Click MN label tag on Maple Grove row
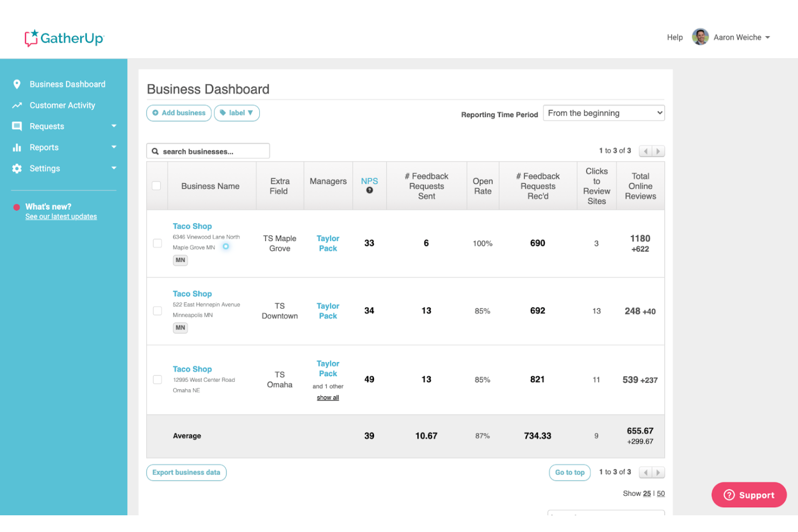Image resolution: width=798 pixels, height=532 pixels. pyautogui.click(x=180, y=260)
